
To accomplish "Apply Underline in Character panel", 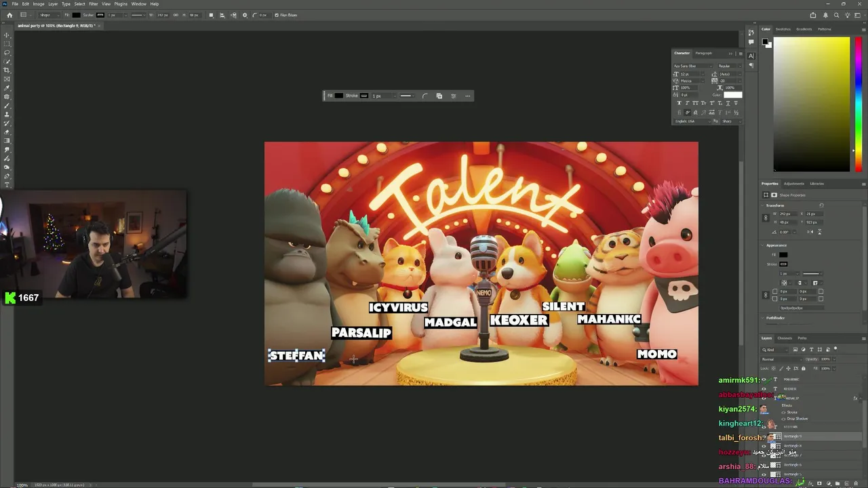I will pyautogui.click(x=728, y=103).
